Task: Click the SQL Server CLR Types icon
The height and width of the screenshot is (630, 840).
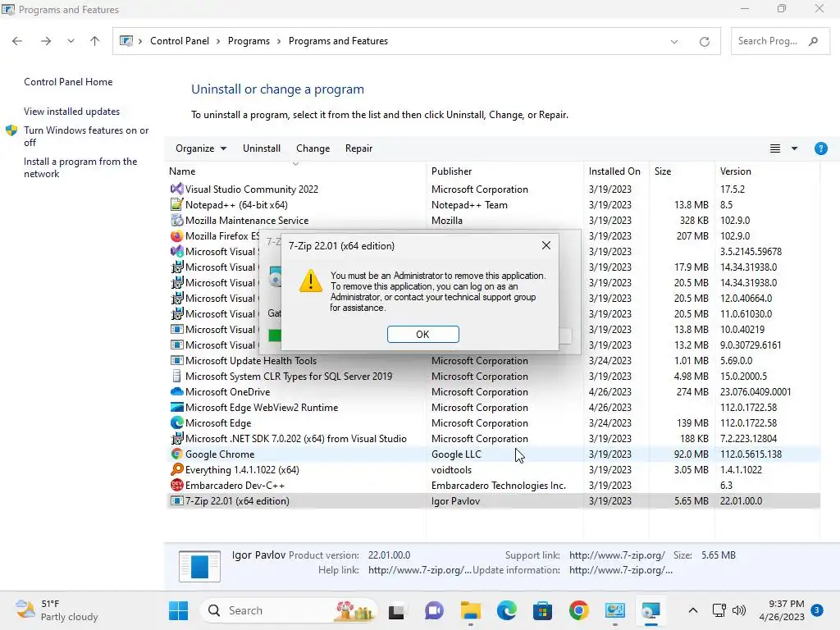Action: [x=176, y=376]
